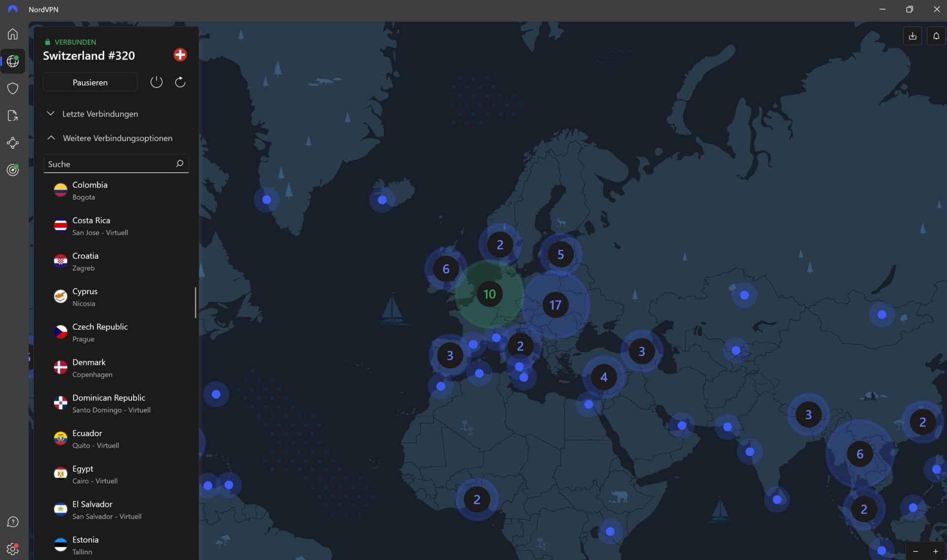Click the 4 cluster near Turkey

604,377
